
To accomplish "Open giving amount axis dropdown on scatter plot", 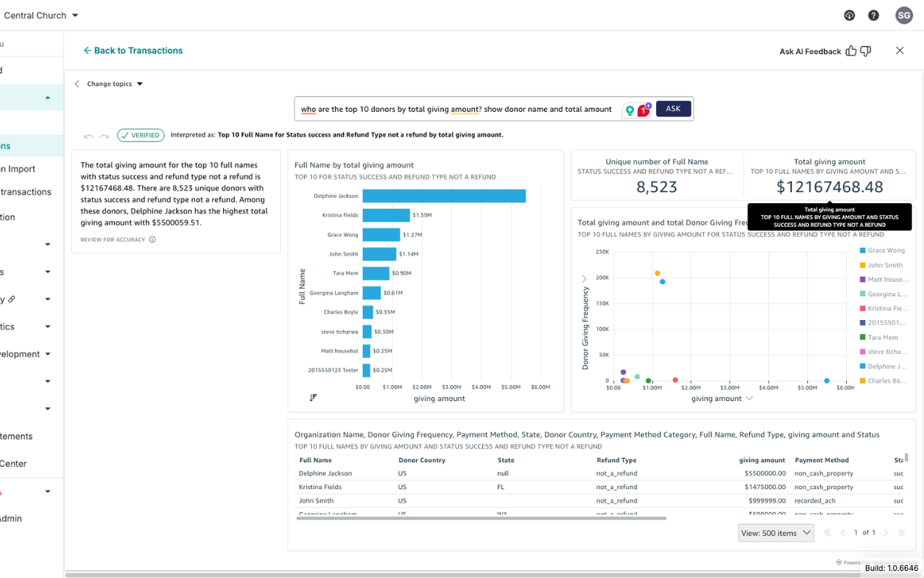I will (x=749, y=399).
